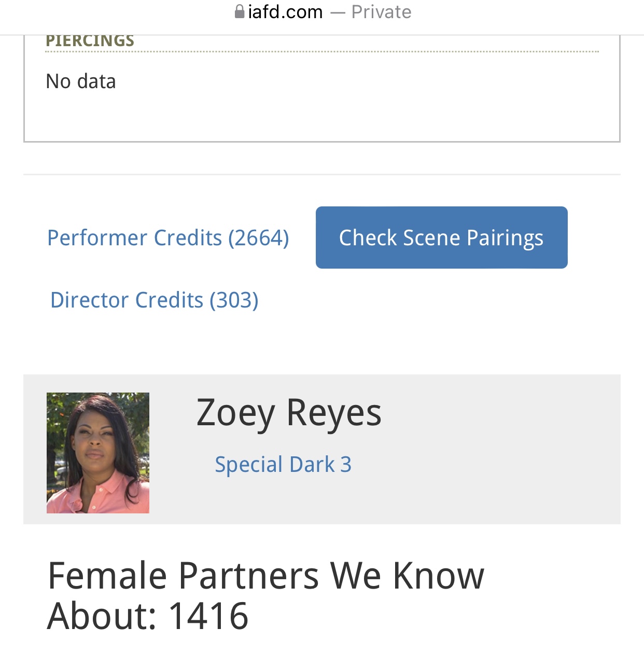Click the No data piercings text
This screenshot has width=644, height=670.
point(81,81)
